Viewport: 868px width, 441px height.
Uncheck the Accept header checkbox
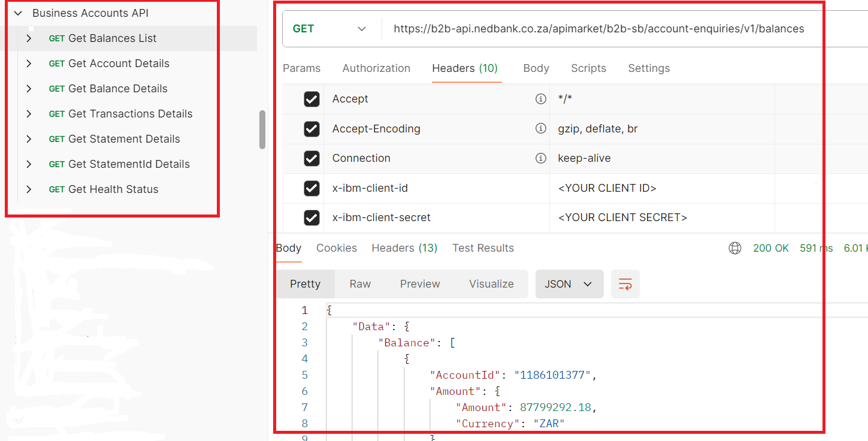[311, 99]
